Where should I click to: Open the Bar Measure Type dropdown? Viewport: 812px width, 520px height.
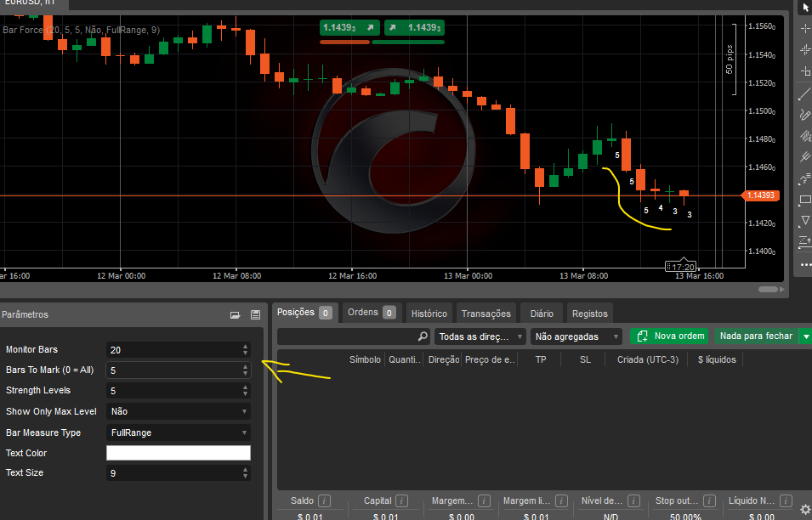(179, 432)
